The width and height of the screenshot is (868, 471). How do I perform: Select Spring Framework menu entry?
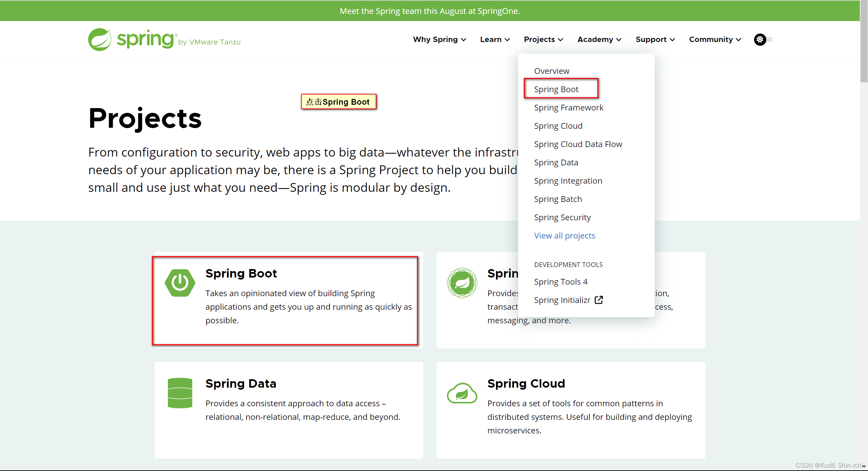[x=569, y=108]
